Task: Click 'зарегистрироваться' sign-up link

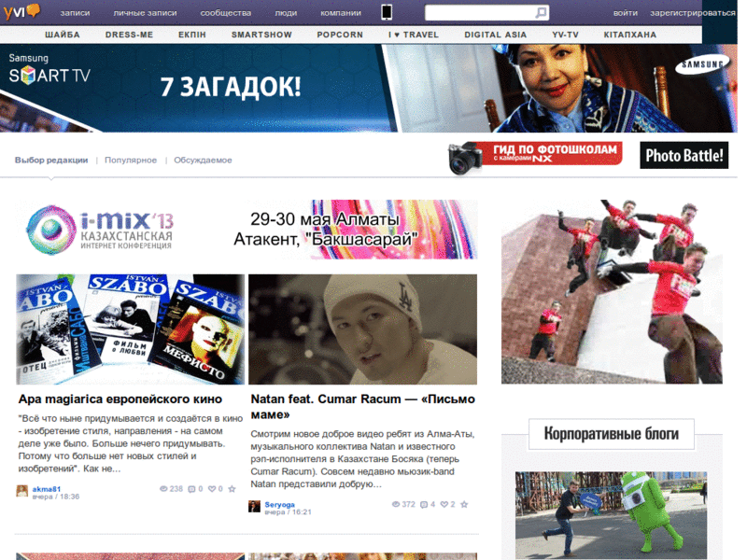Action: [693, 13]
